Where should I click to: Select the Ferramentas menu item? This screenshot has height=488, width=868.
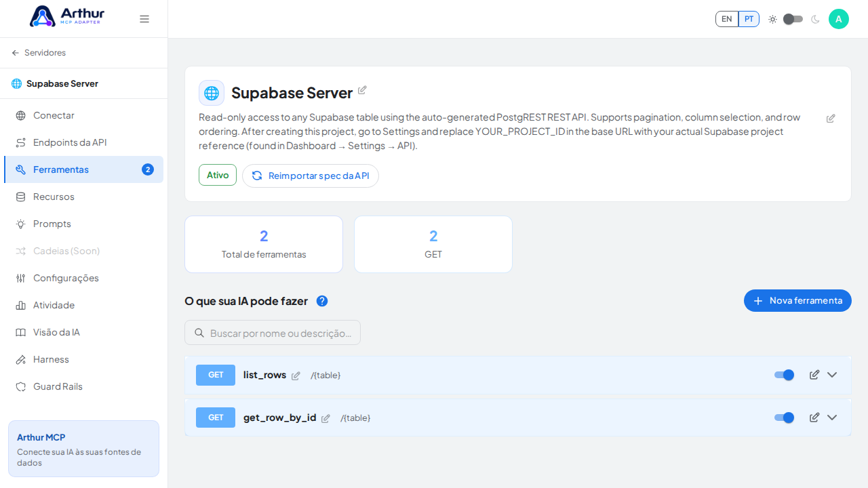coord(83,169)
